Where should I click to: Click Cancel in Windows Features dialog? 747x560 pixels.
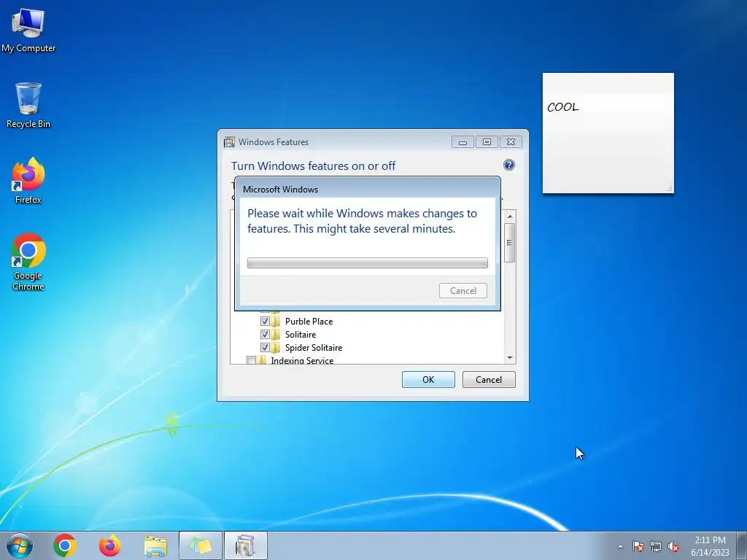[489, 379]
